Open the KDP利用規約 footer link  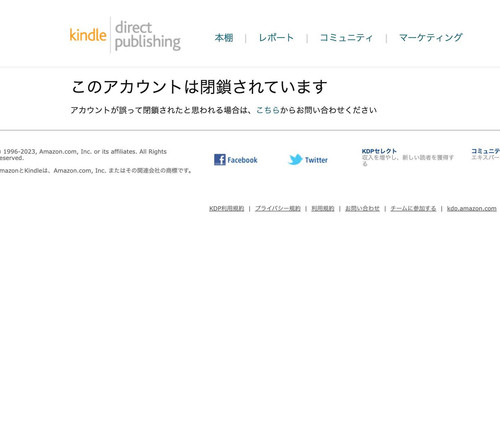[226, 208]
